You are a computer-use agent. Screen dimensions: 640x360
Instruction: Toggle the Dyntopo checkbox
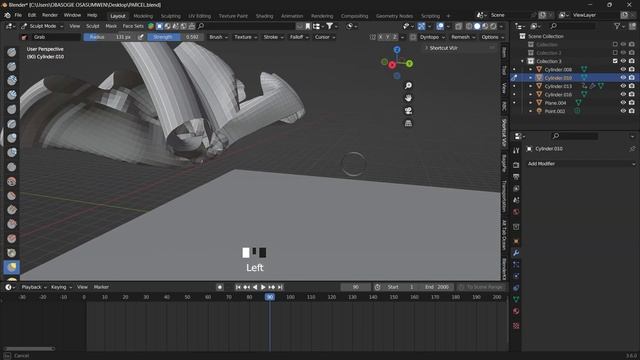point(413,37)
